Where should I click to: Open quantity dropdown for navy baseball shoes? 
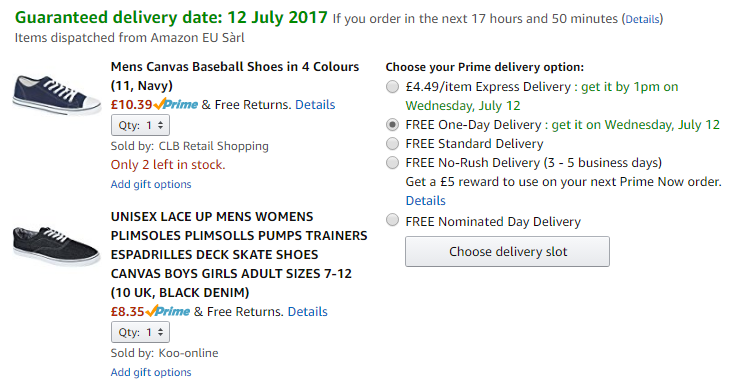(x=140, y=125)
